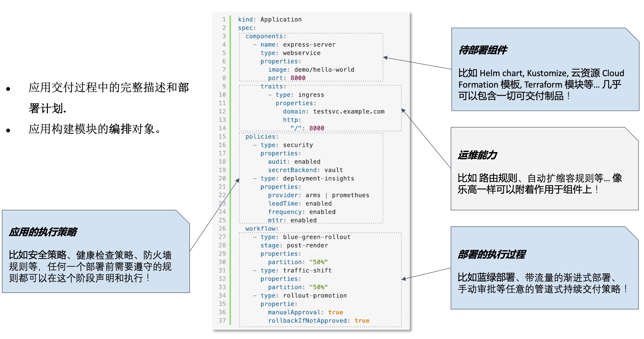
Task: Click the heading '运维能力'
Action: point(477,155)
